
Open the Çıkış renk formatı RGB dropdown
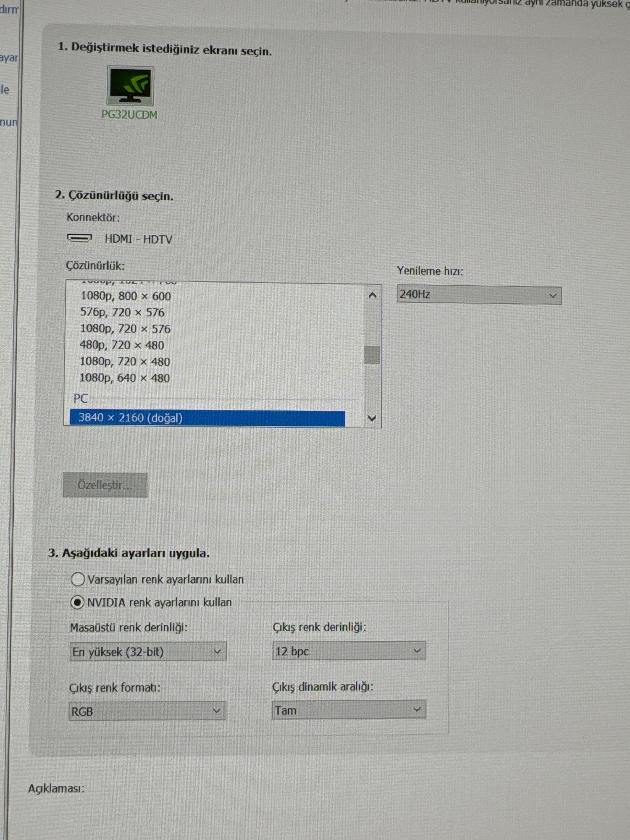[147, 711]
